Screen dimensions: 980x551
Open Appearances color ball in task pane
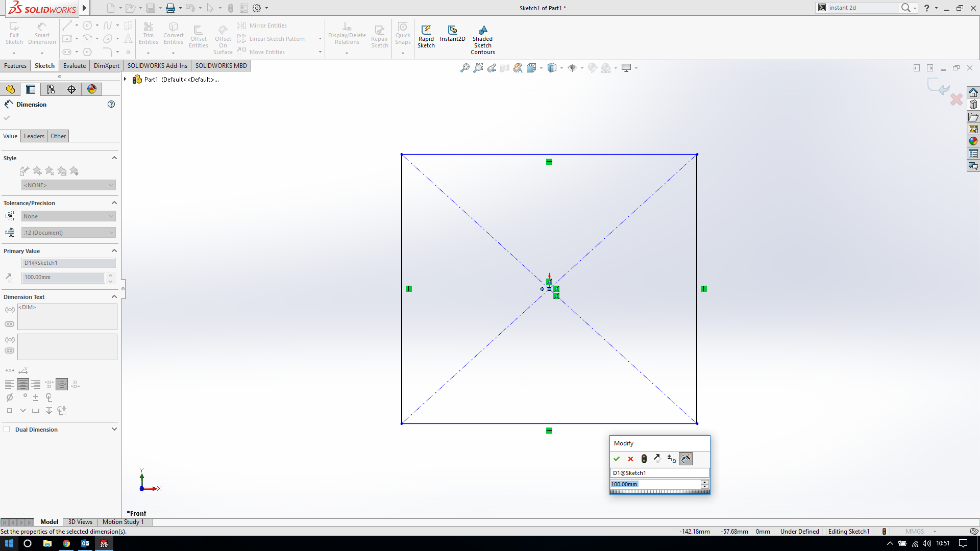(x=973, y=141)
